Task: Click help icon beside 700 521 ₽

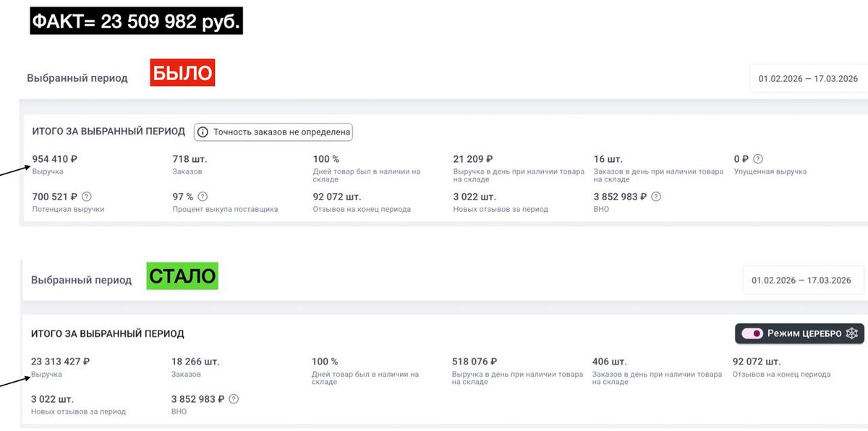Action: tap(87, 197)
